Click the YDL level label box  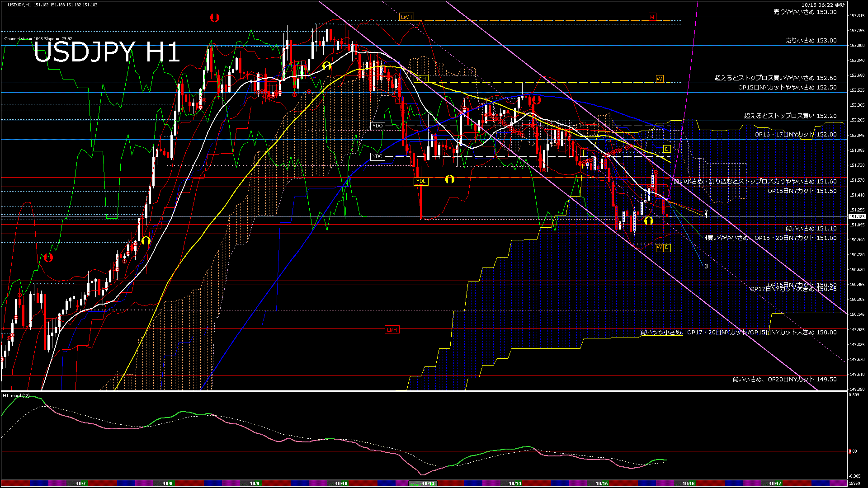[421, 181]
